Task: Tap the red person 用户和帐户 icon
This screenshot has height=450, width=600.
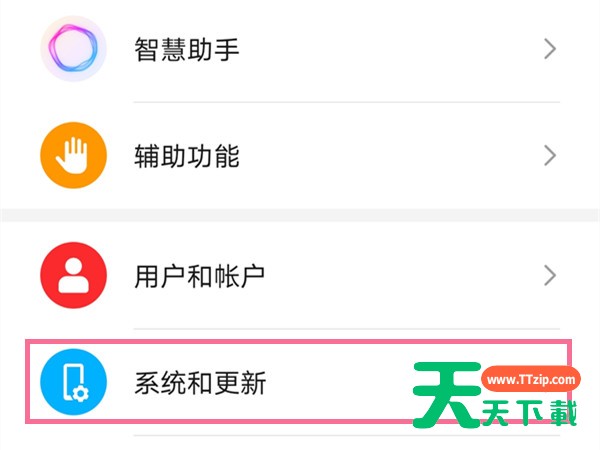Action: (x=73, y=275)
